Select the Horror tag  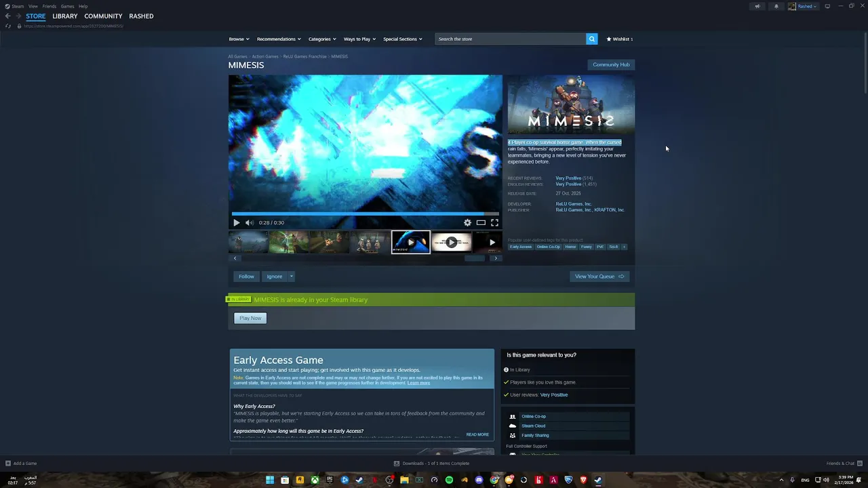tap(570, 247)
